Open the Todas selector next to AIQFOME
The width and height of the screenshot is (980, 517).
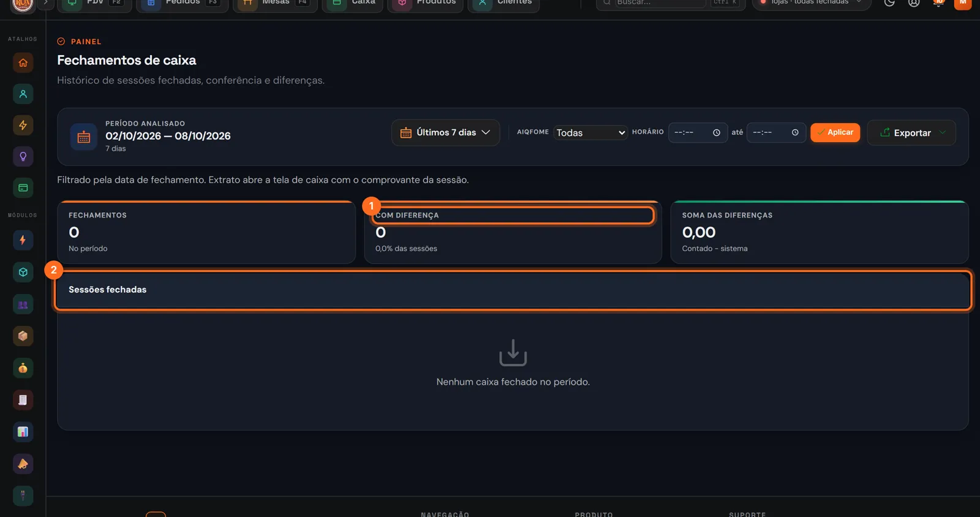(x=590, y=132)
